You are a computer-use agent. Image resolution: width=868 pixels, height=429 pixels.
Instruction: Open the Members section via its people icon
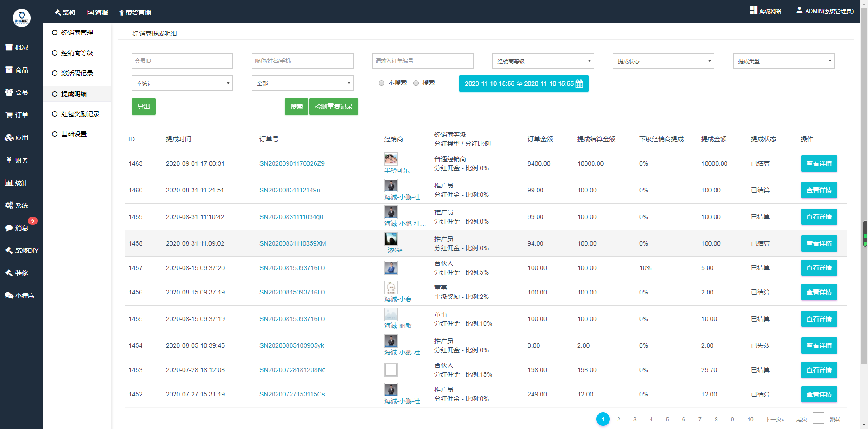pyautogui.click(x=9, y=92)
